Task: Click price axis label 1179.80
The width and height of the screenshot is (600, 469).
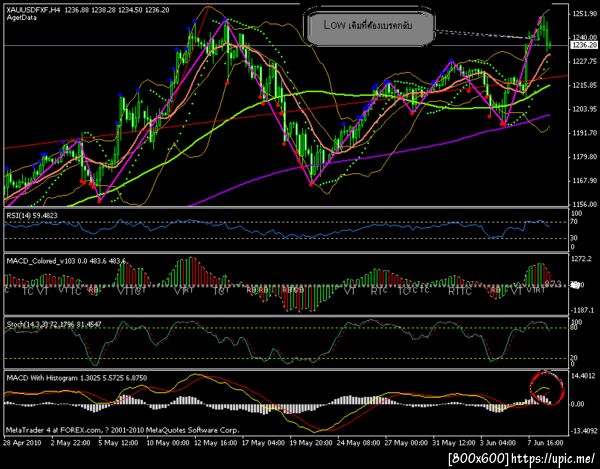Action: point(585,156)
